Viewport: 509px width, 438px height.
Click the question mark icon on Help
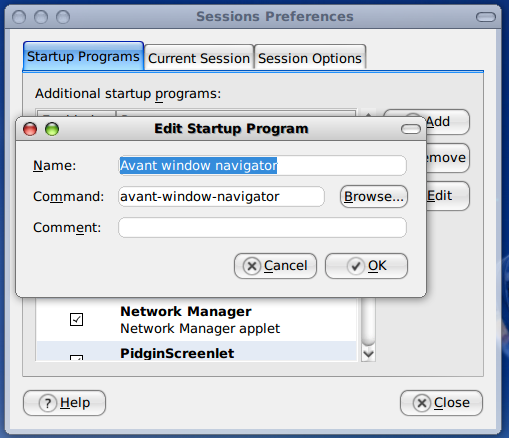[48, 403]
